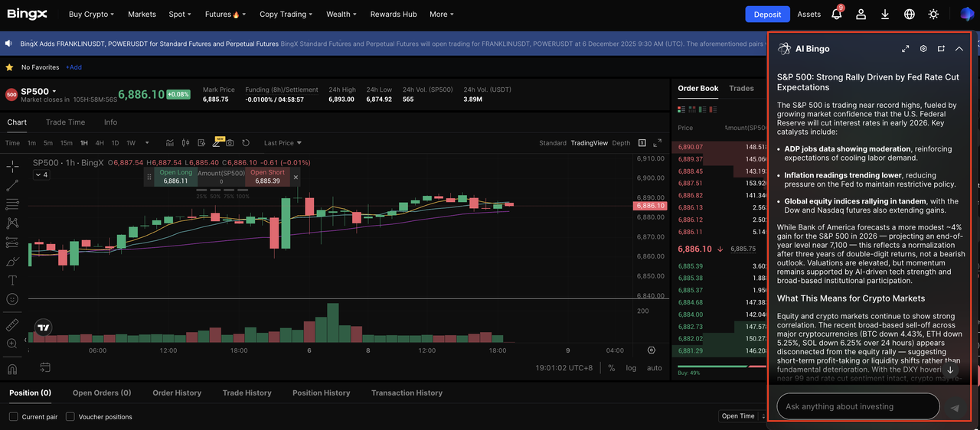Expand the Last Price dropdown
Screen dimensions: 980x430
pos(283,143)
